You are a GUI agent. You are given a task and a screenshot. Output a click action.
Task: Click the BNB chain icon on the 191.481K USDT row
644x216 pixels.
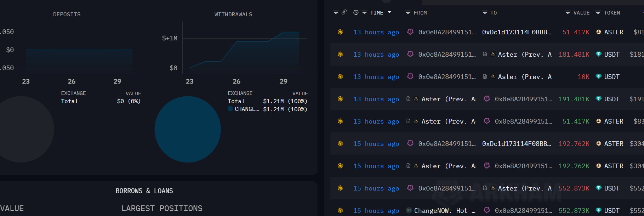click(340, 99)
